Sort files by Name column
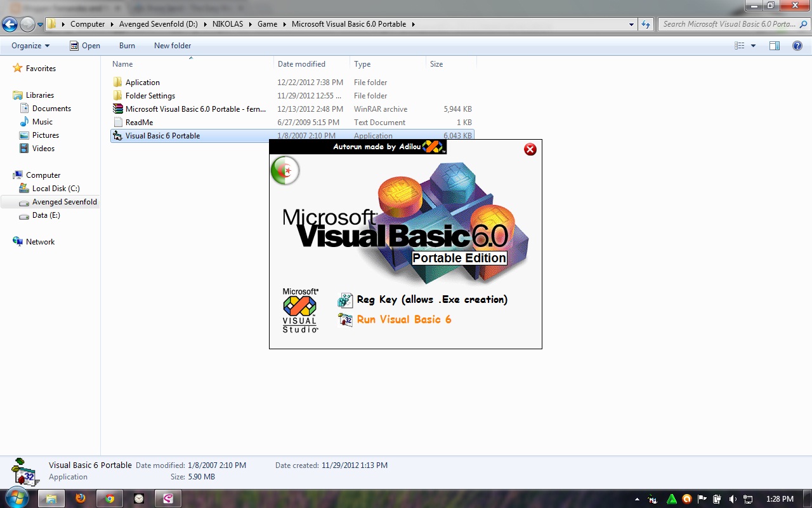Viewport: 812px width, 508px height. [x=190, y=64]
